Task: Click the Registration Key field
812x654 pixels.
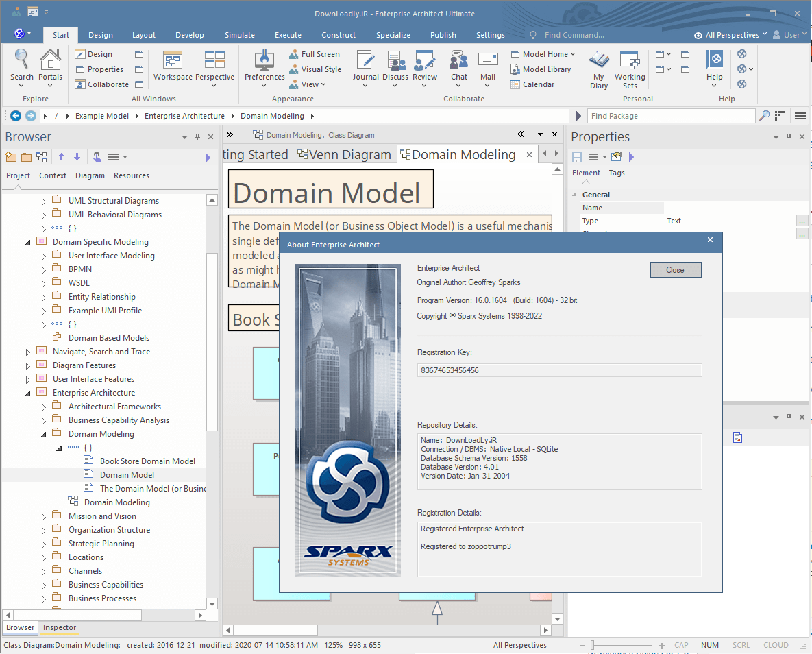Action: (x=559, y=370)
